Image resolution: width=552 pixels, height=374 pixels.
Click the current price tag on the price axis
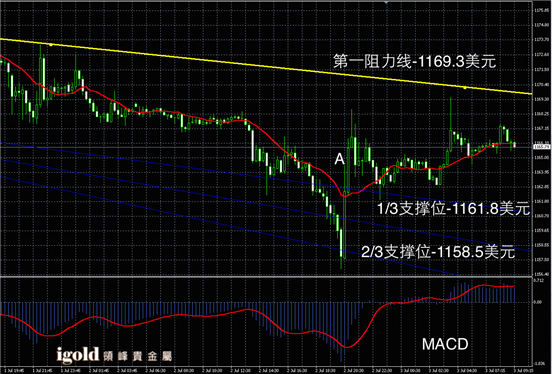tap(541, 147)
